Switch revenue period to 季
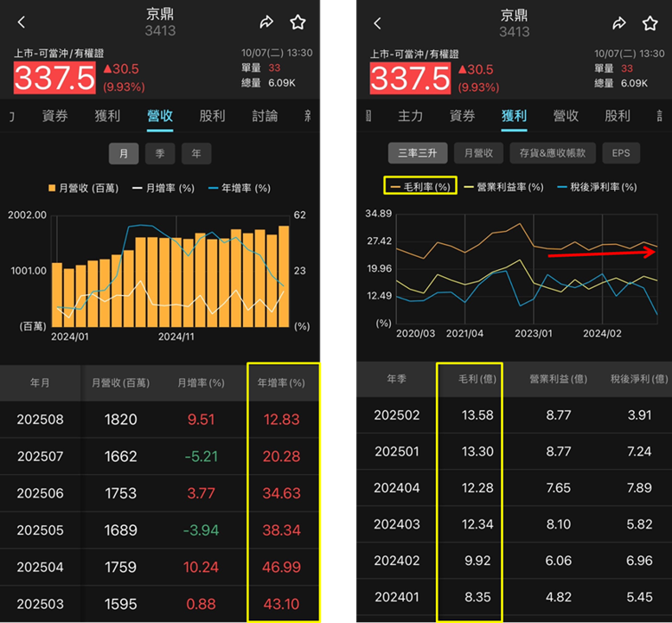The width and height of the screenshot is (672, 623). [x=160, y=153]
